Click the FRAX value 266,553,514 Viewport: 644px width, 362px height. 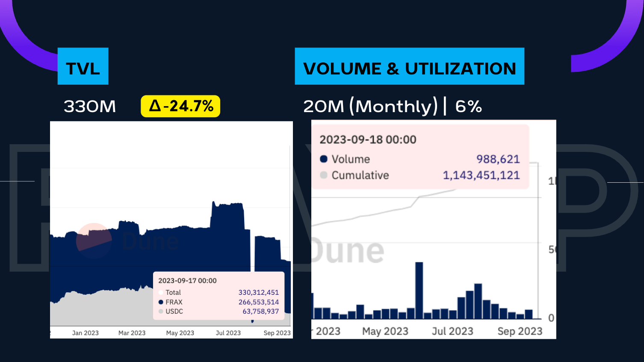click(x=258, y=302)
